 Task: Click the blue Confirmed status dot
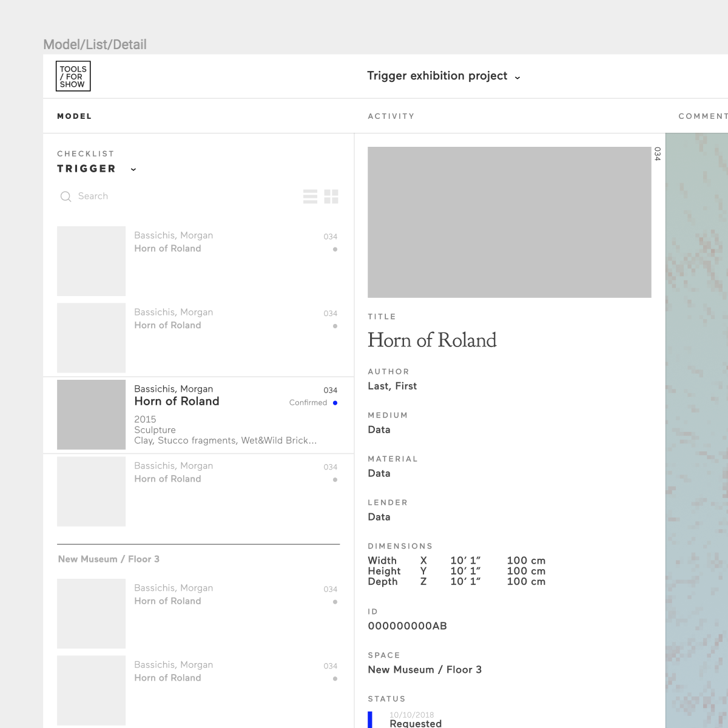point(335,403)
